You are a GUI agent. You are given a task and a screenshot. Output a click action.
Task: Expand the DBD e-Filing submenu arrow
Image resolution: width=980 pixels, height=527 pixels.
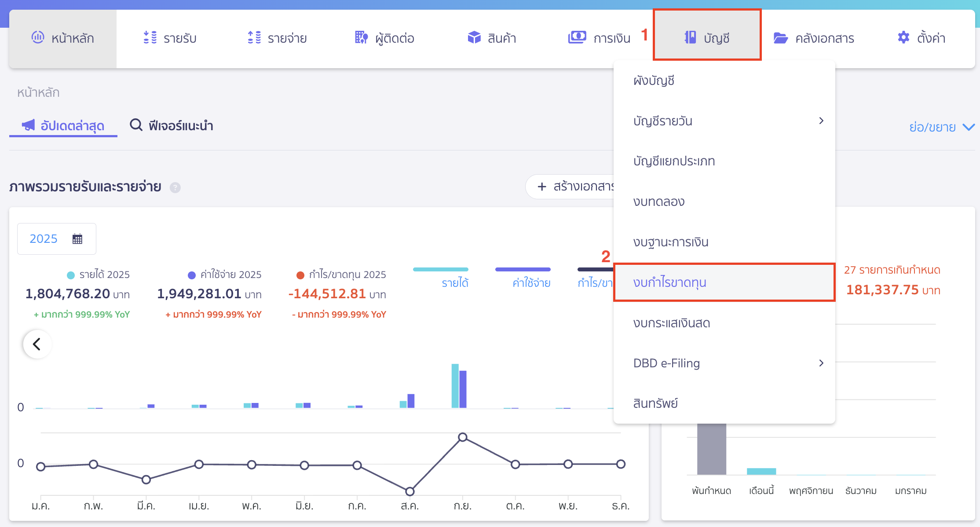click(821, 363)
